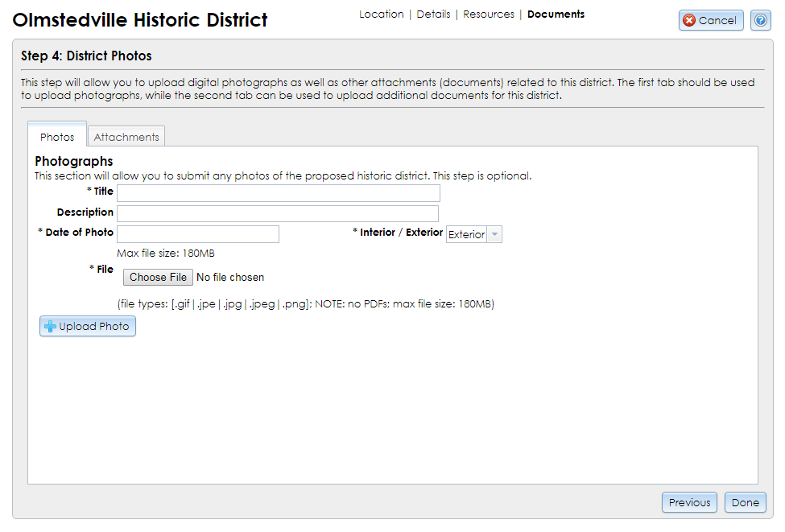This screenshot has width=785, height=532.
Task: Click the Date of Photo field
Action: tap(197, 233)
